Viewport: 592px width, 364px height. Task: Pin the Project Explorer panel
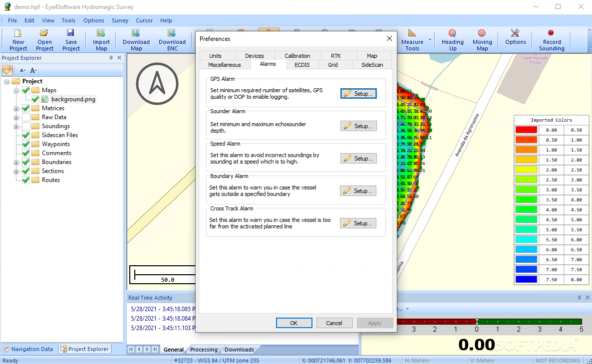point(111,58)
